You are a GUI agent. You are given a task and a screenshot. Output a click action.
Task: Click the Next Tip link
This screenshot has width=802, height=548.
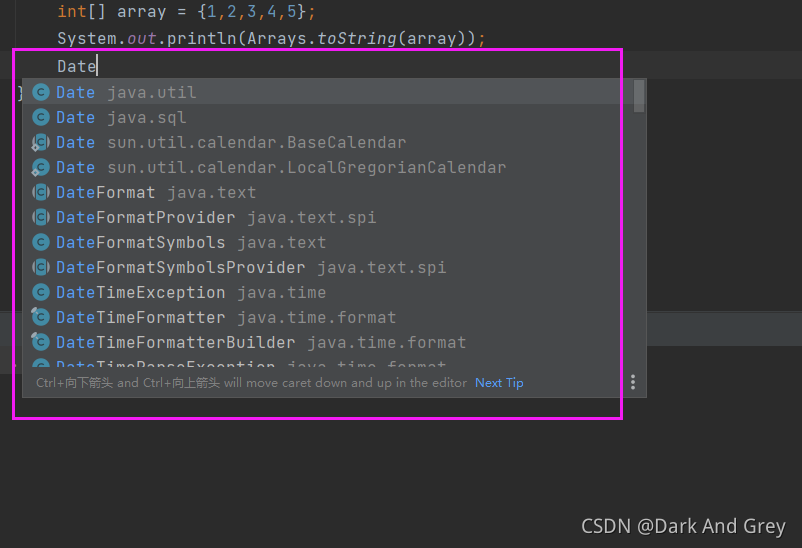tap(499, 383)
